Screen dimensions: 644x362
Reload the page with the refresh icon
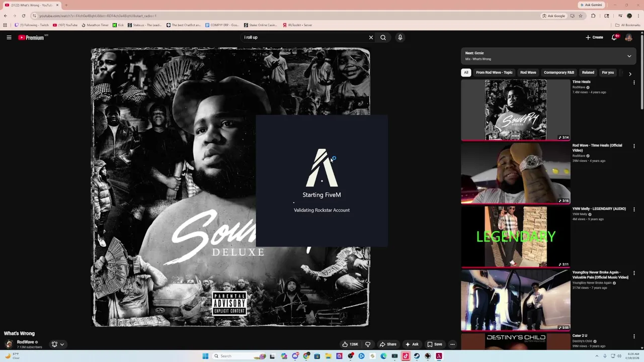coord(24,16)
